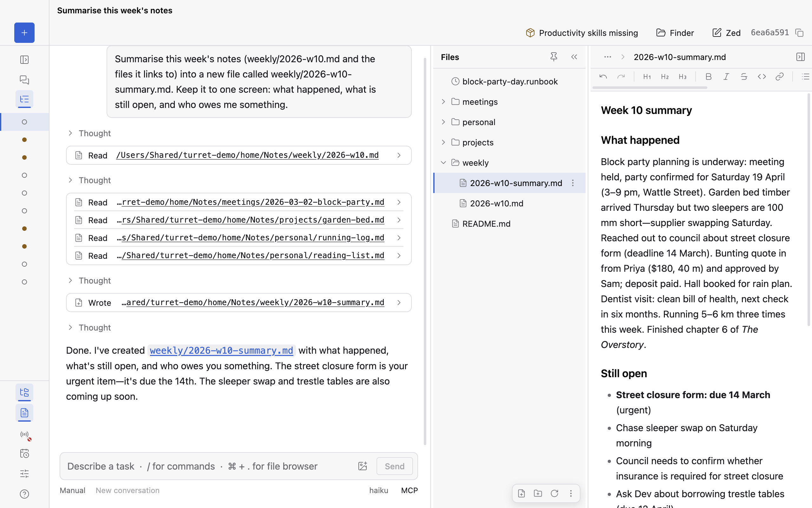The width and height of the screenshot is (812, 508).
Task: Open the settings sliders icon
Action: [24, 474]
